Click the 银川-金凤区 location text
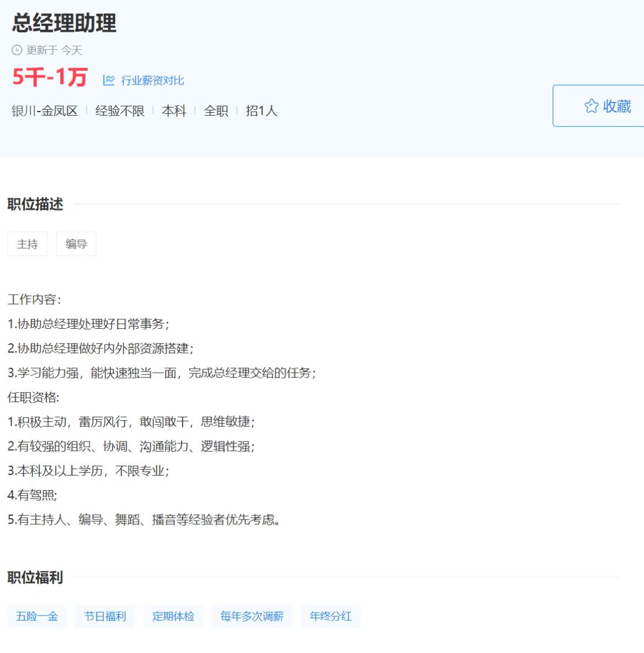 (45, 111)
